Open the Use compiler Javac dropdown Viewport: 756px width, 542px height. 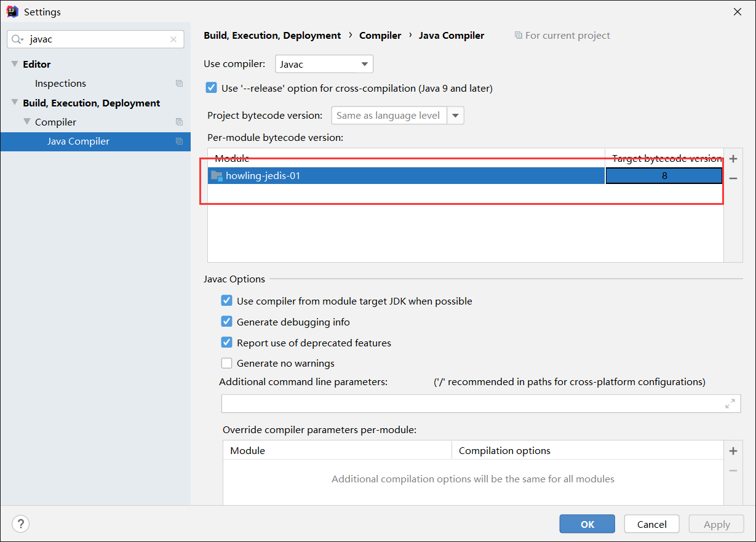point(324,64)
